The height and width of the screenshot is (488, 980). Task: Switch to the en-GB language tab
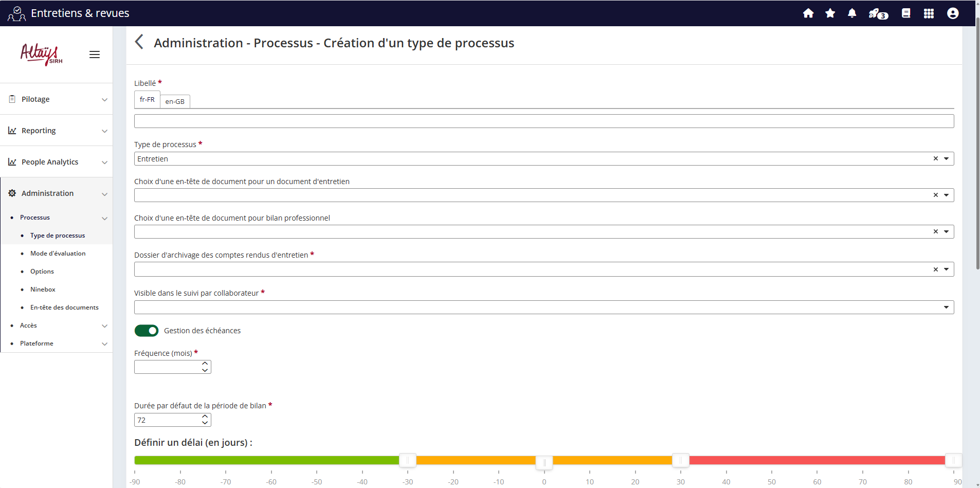point(175,101)
